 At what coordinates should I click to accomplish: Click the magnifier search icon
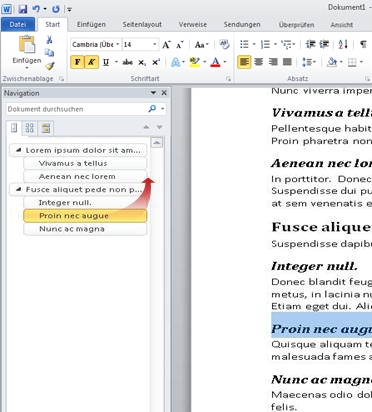(152, 109)
